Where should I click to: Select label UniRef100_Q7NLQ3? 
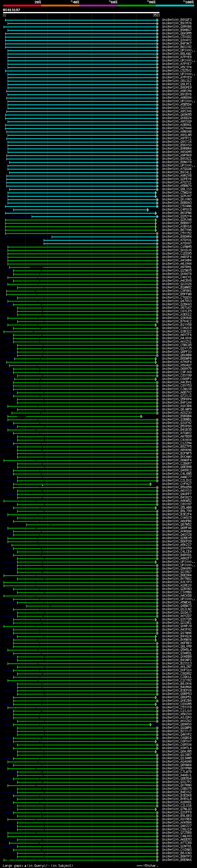coord(177,809)
